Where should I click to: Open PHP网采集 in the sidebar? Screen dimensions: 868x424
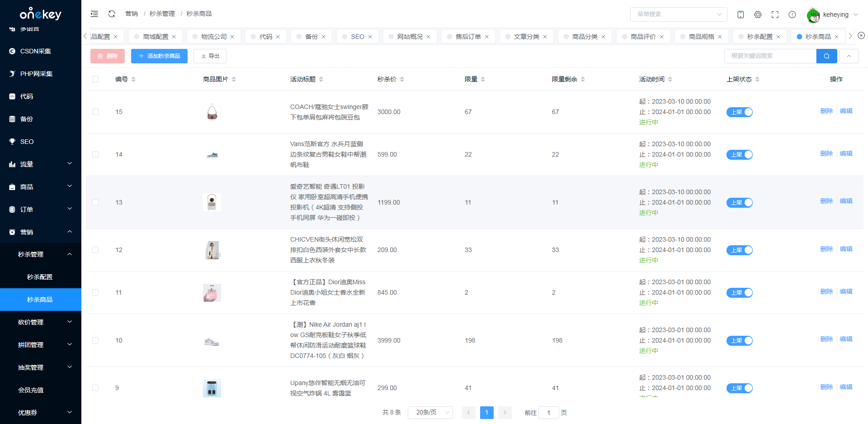coord(41,74)
